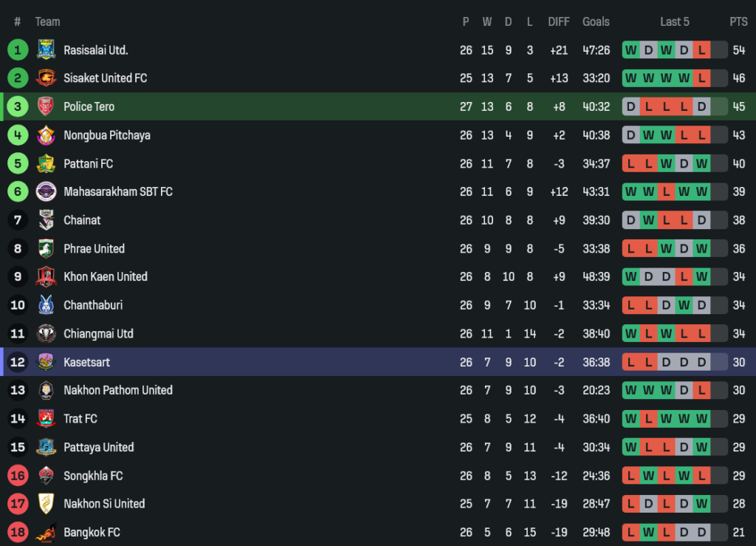
Task: Click the Goals column header
Action: 596,22
